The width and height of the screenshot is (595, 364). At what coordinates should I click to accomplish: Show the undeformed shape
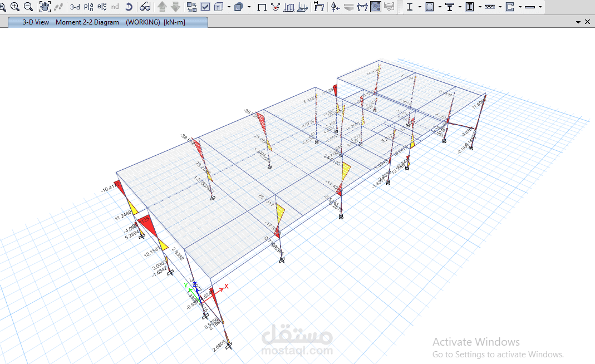click(x=262, y=7)
